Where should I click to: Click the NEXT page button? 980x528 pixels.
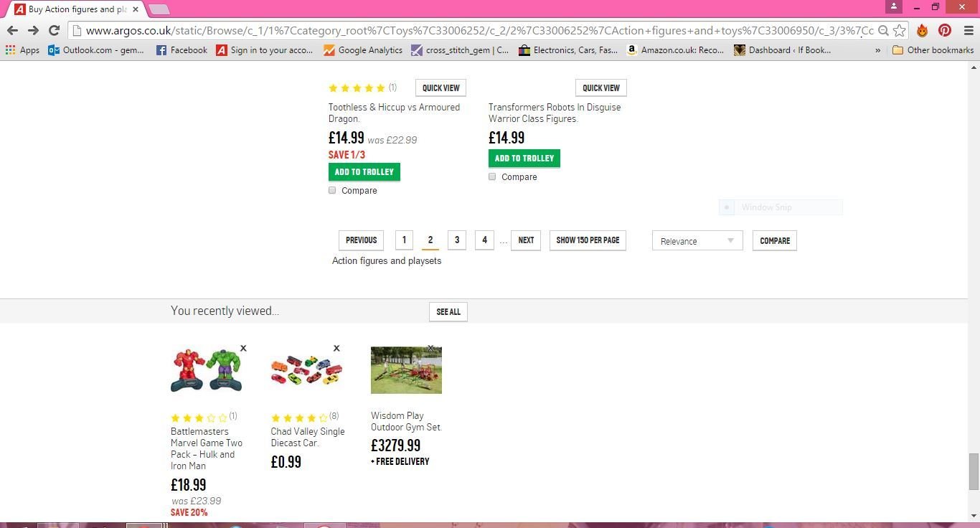tap(526, 240)
